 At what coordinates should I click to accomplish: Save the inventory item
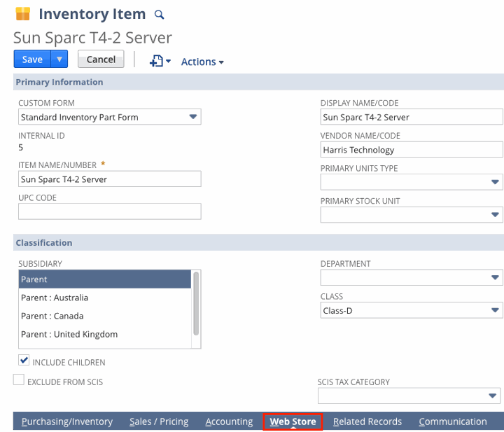(32, 59)
